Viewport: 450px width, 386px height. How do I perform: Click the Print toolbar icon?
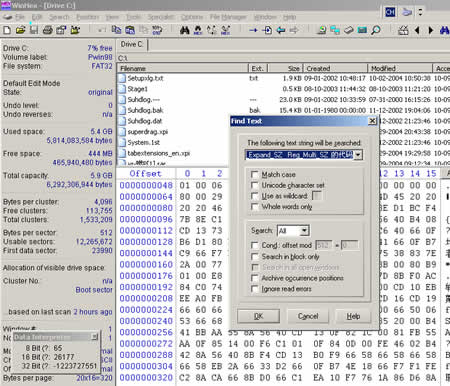[x=48, y=30]
